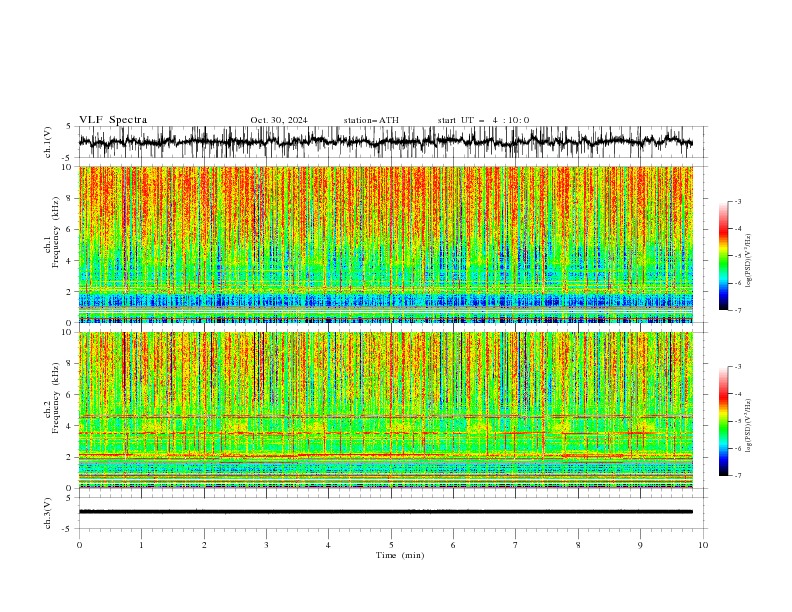The height and width of the screenshot is (612, 792).
Task: Click inside the ch.1 spectrogram panel
Action: point(385,244)
